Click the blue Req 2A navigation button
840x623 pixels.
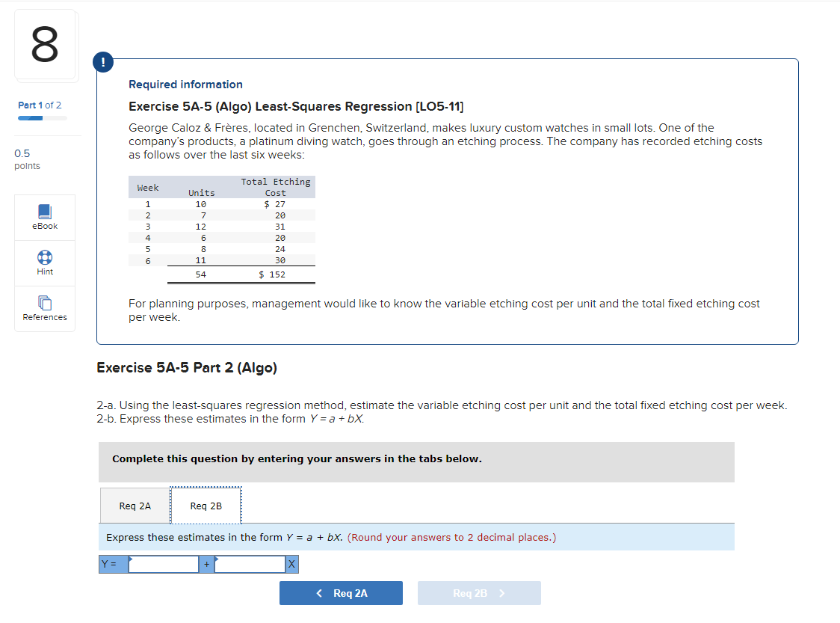pos(341,592)
